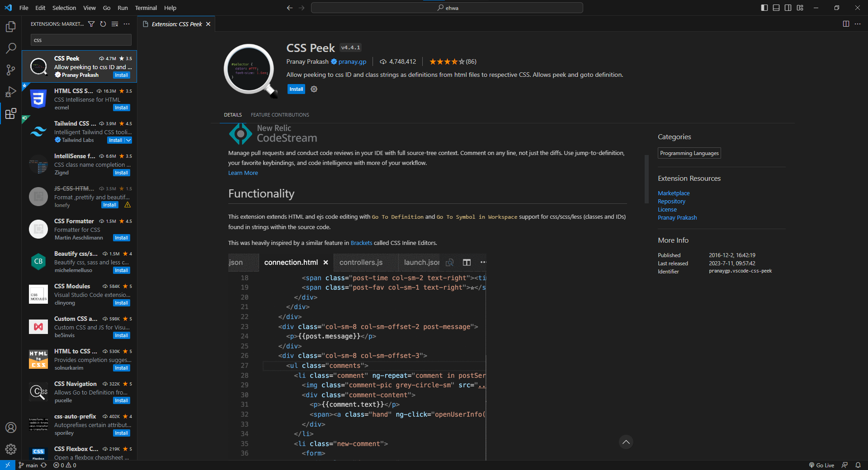Open the Filter Extensions dropdown

tap(91, 24)
